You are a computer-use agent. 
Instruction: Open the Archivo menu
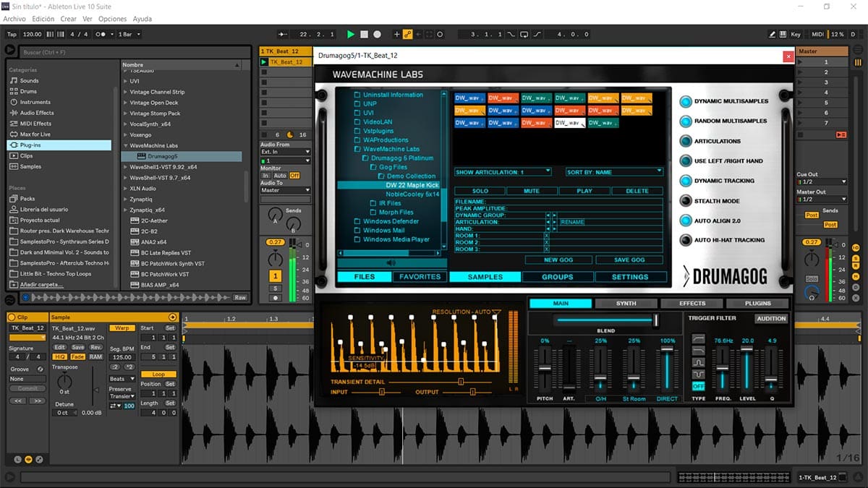[14, 19]
